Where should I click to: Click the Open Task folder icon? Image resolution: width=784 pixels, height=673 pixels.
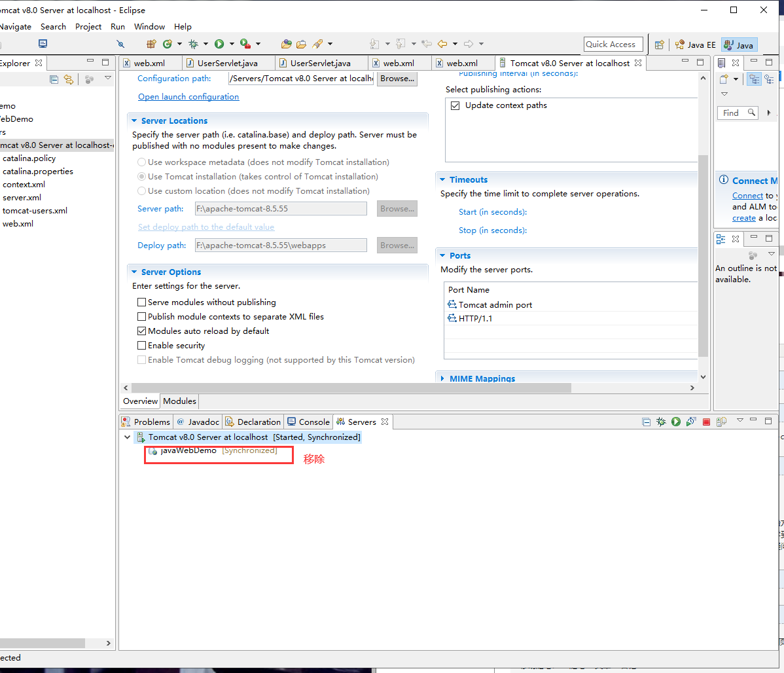point(301,44)
